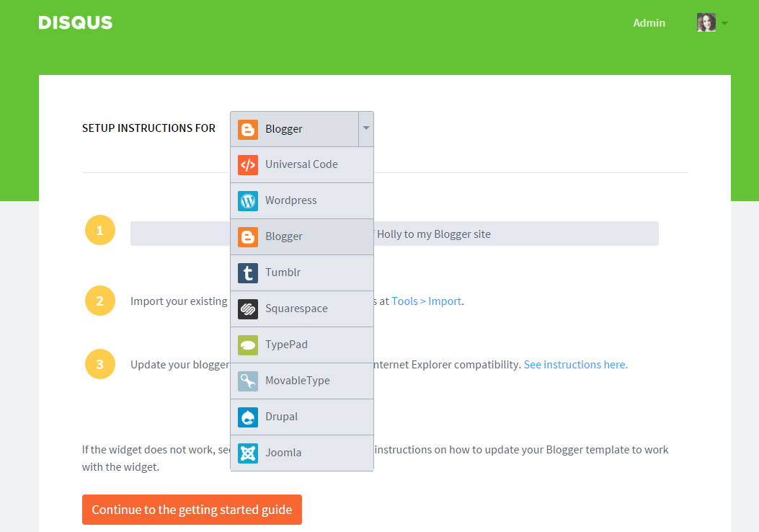This screenshot has width=759, height=532.
Task: Choose Universal Code from platform list
Action: [x=302, y=164]
